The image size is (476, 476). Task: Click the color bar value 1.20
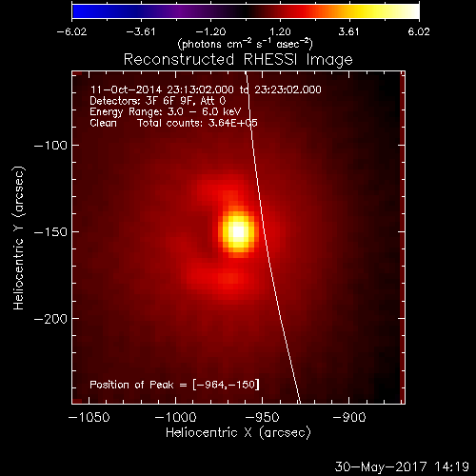[280, 31]
